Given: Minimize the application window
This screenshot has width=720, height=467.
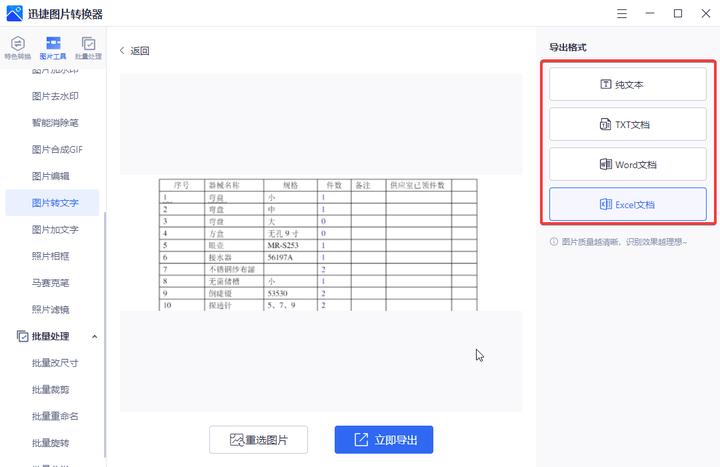Looking at the screenshot, I should pyautogui.click(x=650, y=13).
